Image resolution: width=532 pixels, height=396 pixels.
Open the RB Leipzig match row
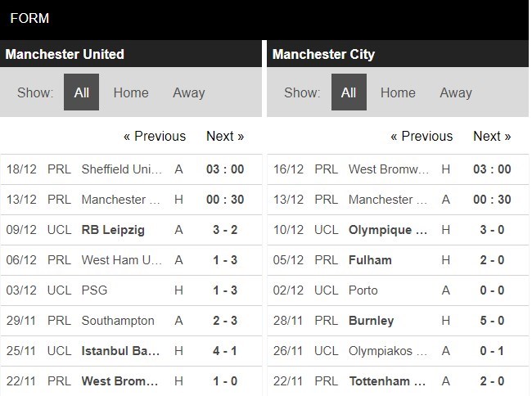(113, 230)
